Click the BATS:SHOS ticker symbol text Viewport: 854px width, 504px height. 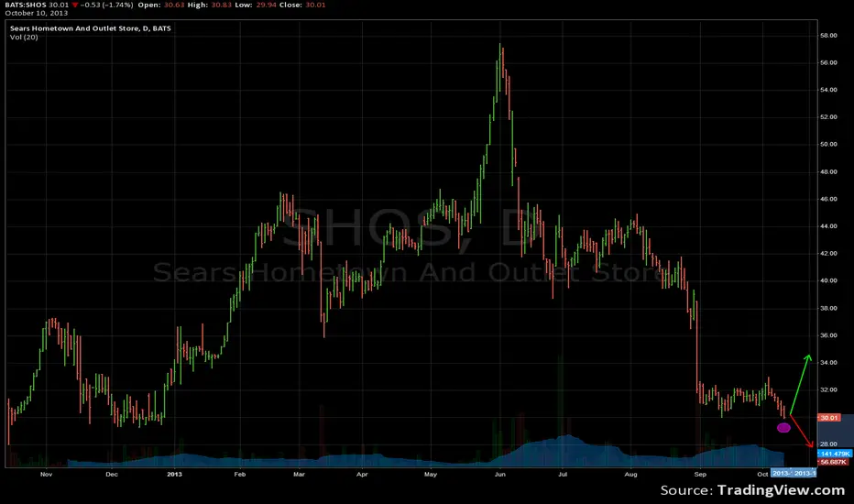click(27, 5)
